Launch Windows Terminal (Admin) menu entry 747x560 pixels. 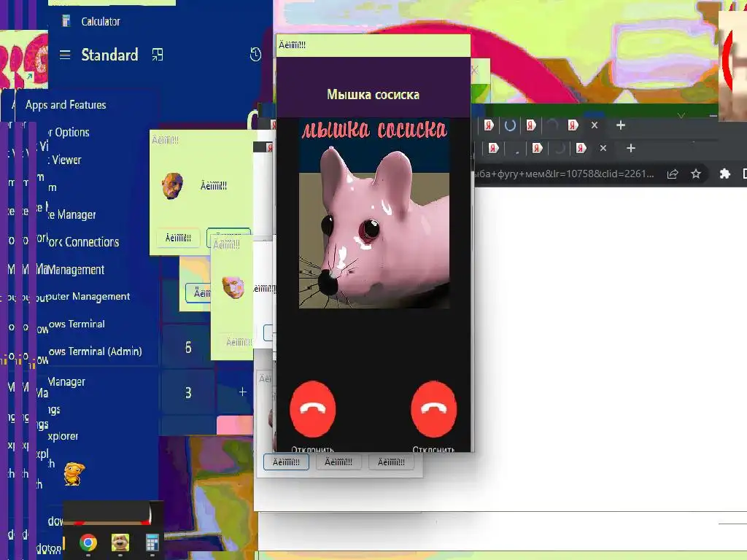96,351
